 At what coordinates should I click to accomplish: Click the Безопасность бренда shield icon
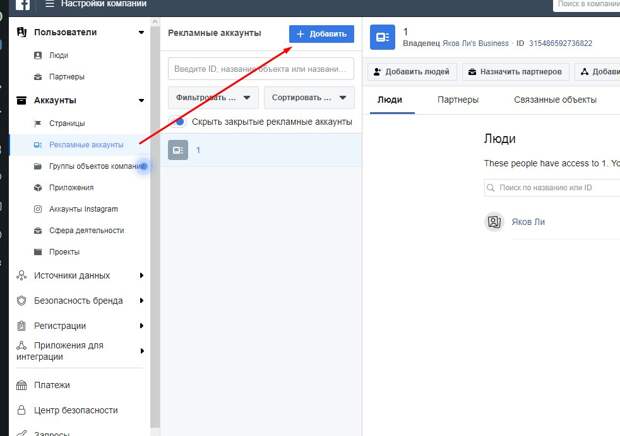pos(21,301)
